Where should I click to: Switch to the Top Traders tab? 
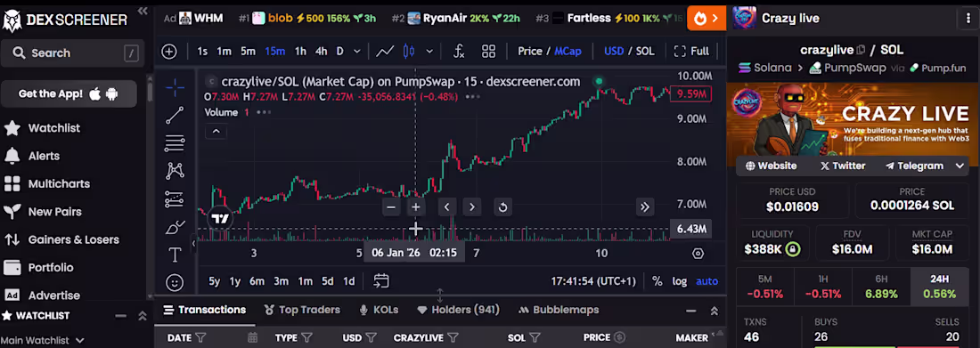pyautogui.click(x=302, y=310)
